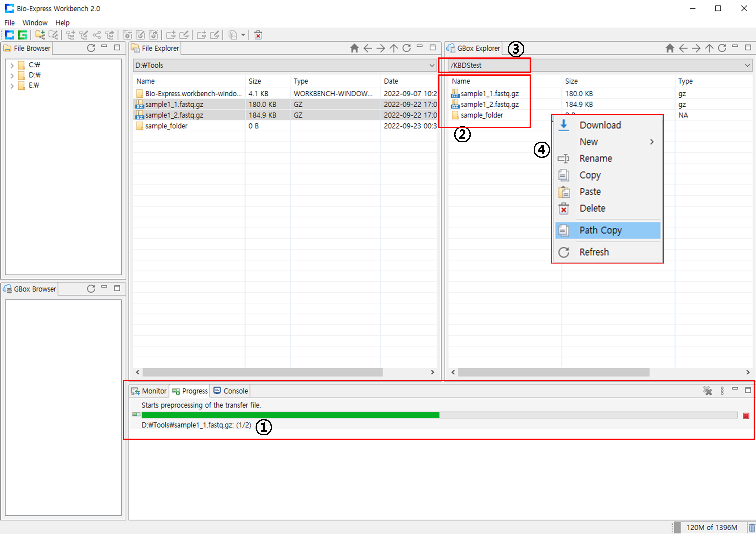Screen dimensions: 756x534
Task: Open the dropdown arrow beside script toolbar icon
Action: [x=243, y=35]
